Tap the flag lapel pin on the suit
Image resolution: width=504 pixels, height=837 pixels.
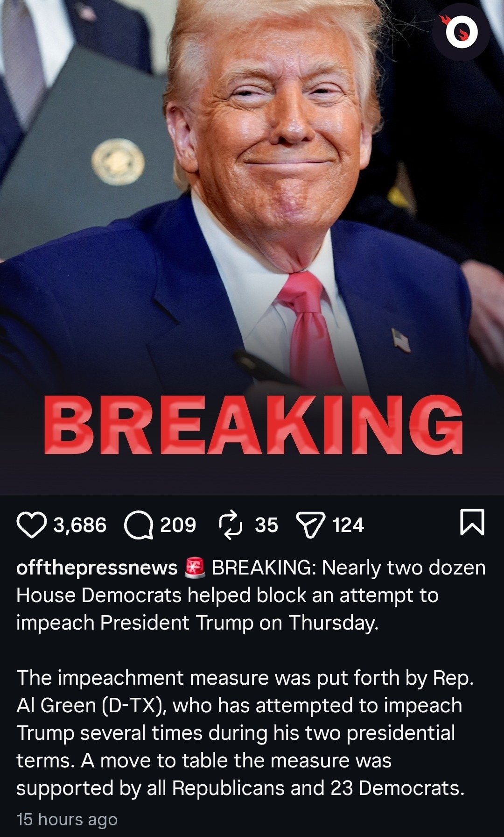tap(401, 340)
